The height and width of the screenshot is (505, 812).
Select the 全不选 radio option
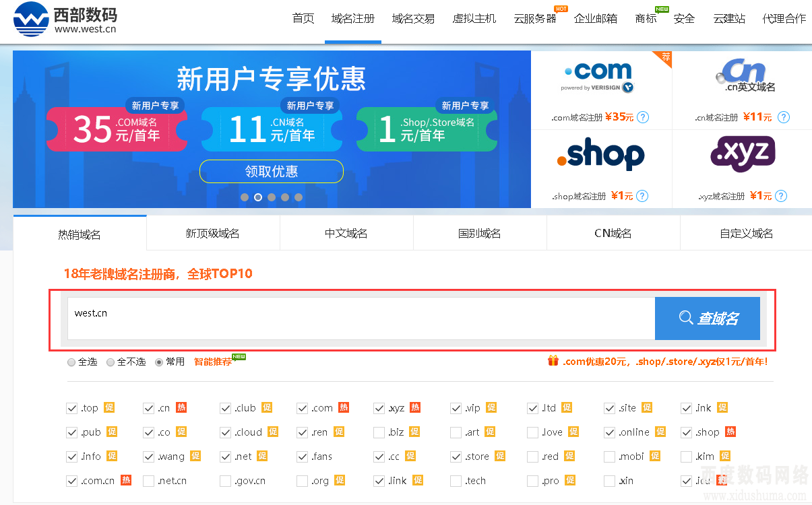pos(111,362)
